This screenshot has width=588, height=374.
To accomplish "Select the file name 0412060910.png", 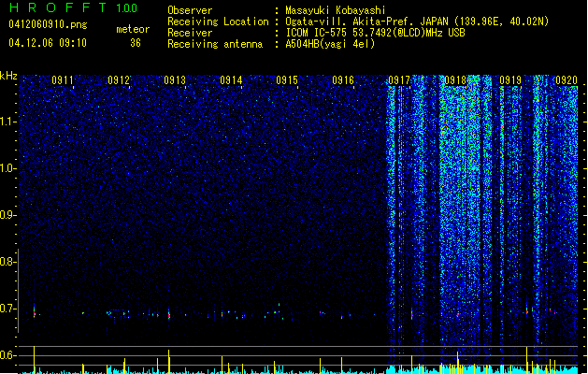I will pyautogui.click(x=48, y=24).
